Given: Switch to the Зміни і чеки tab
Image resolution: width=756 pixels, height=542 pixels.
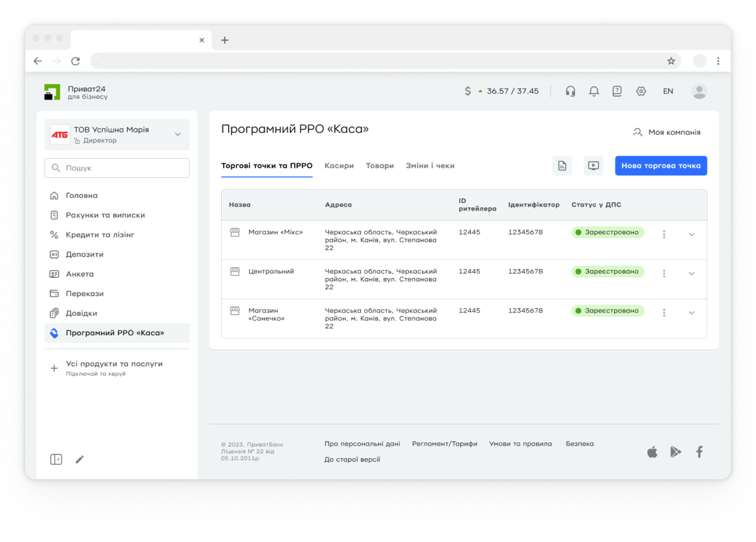Looking at the screenshot, I should [x=430, y=166].
